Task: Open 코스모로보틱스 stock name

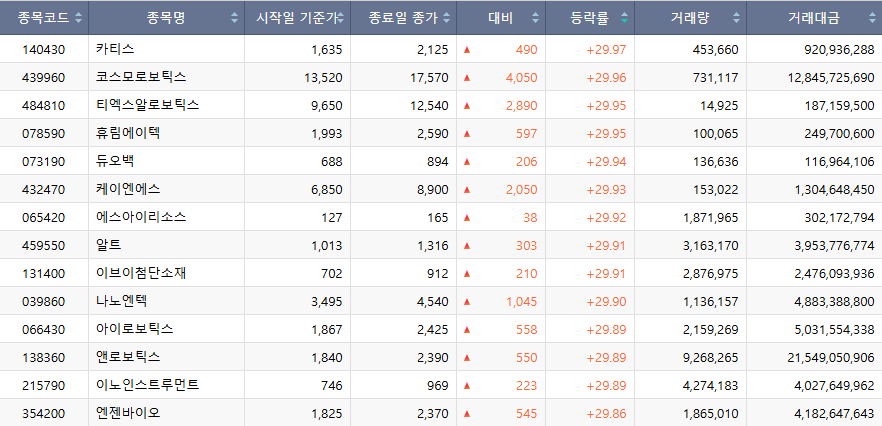Action: tap(141, 77)
